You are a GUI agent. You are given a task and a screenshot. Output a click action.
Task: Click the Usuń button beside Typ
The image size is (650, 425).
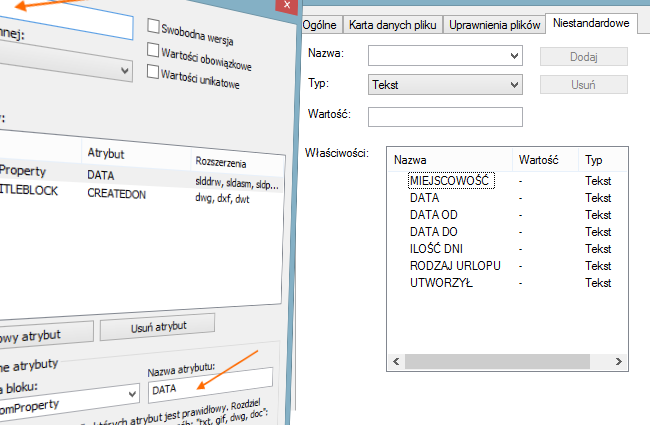584,85
